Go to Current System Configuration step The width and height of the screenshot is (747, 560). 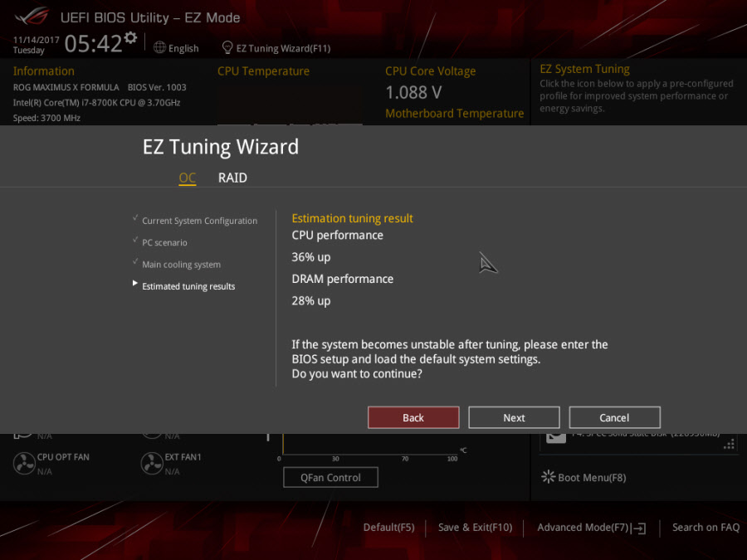pyautogui.click(x=199, y=221)
